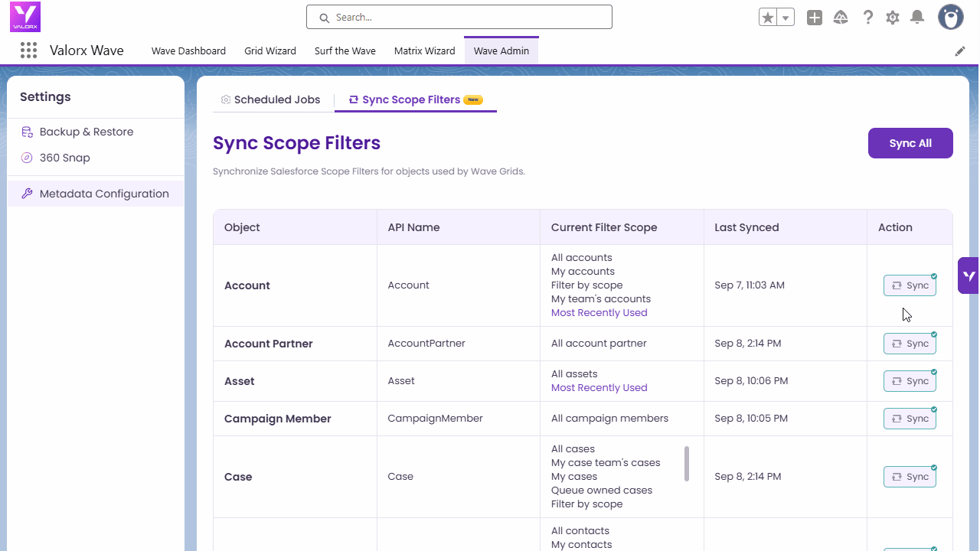Screen dimensions: 980x551
Task: Switch to the Scheduled Jobs tab
Action: coord(270,99)
